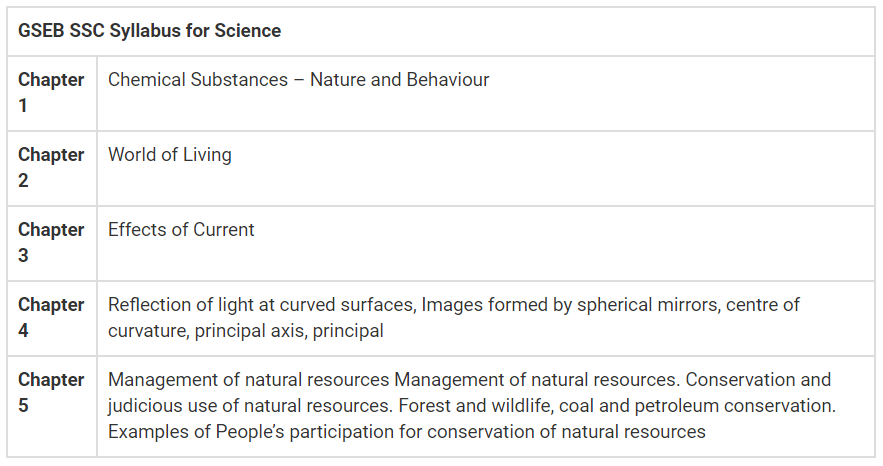Image resolution: width=883 pixels, height=466 pixels.
Task: Click the phrase 'Nature and Behaviour'
Action: tap(400, 79)
